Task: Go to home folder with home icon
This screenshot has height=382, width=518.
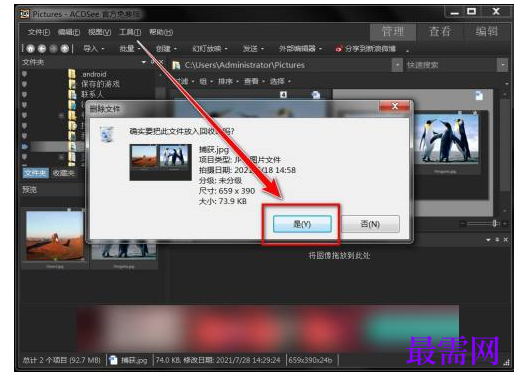Action: click(x=30, y=49)
